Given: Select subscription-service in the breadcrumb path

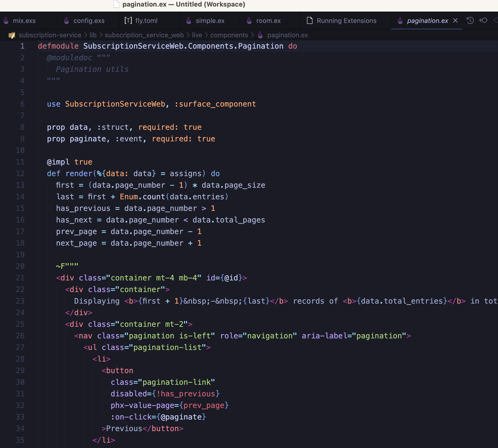Looking at the screenshot, I should coord(50,35).
